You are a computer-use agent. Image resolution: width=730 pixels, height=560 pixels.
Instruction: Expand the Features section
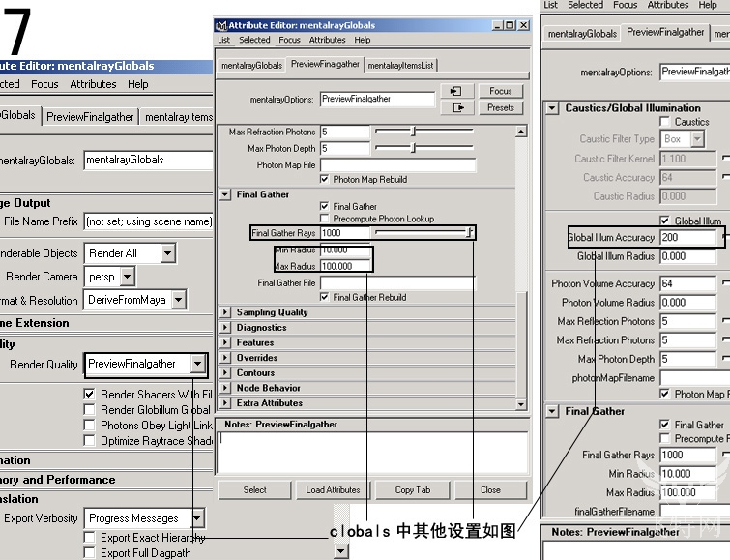pos(225,342)
